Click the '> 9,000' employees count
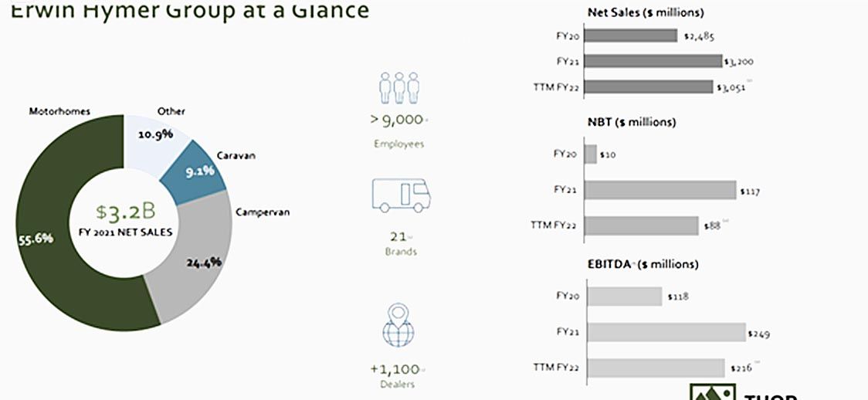This screenshot has width=868, height=400. coord(395,120)
